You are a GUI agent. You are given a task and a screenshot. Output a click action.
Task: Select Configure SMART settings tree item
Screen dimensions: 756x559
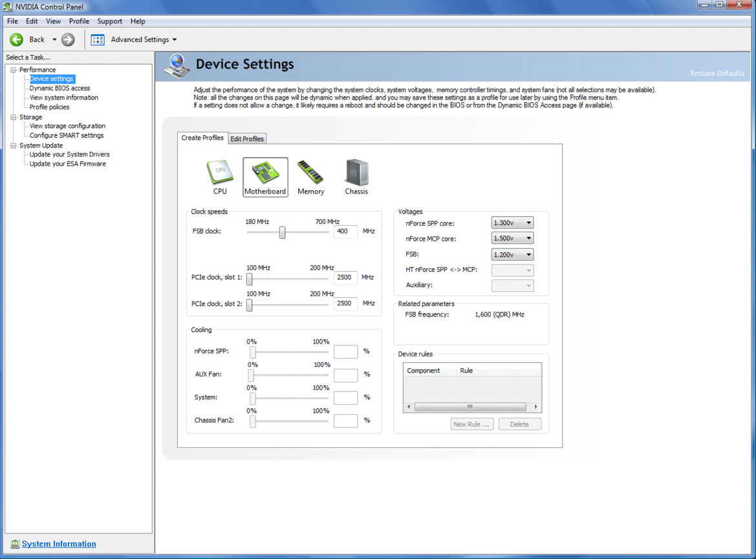67,135
